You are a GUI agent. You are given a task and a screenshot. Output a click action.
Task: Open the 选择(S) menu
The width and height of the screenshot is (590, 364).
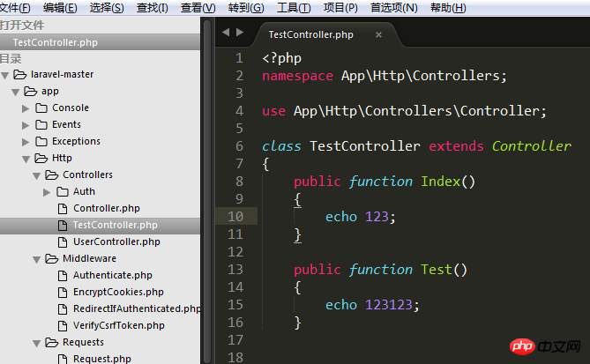click(107, 8)
